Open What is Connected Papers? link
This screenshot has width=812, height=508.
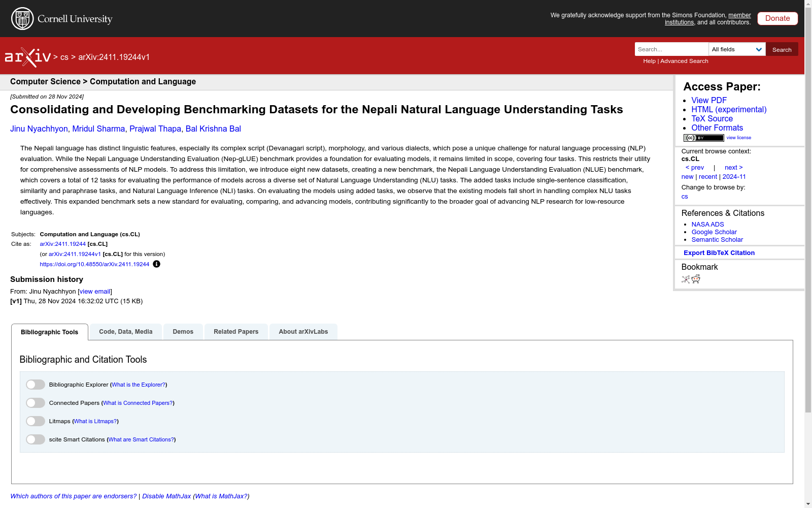138,403
